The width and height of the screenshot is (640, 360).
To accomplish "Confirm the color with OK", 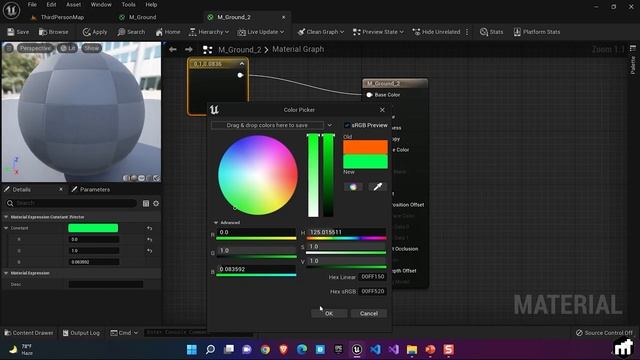I will point(329,313).
